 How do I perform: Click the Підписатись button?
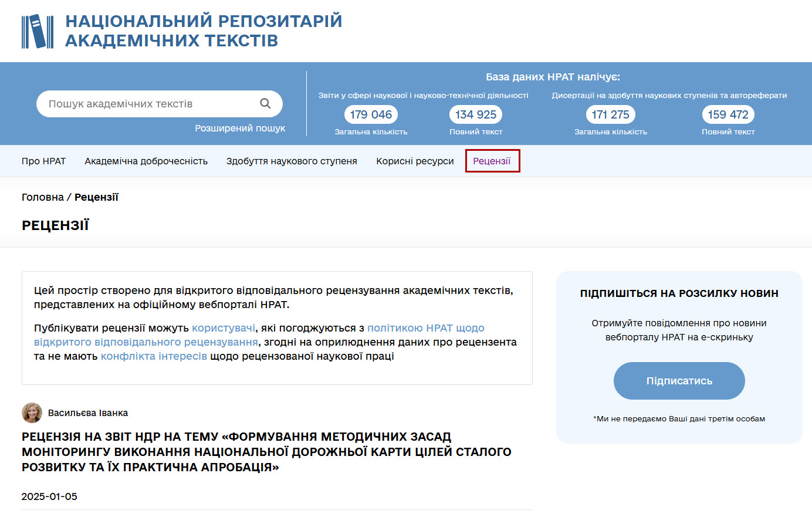pos(679,381)
